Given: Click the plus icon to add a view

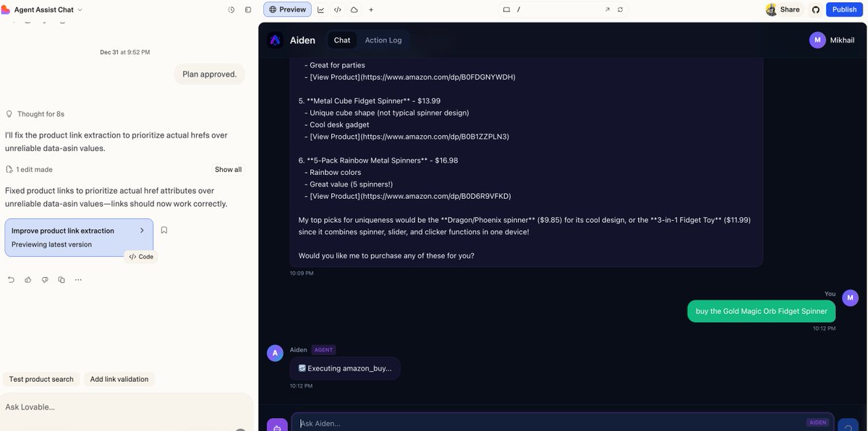Looking at the screenshot, I should pos(371,9).
